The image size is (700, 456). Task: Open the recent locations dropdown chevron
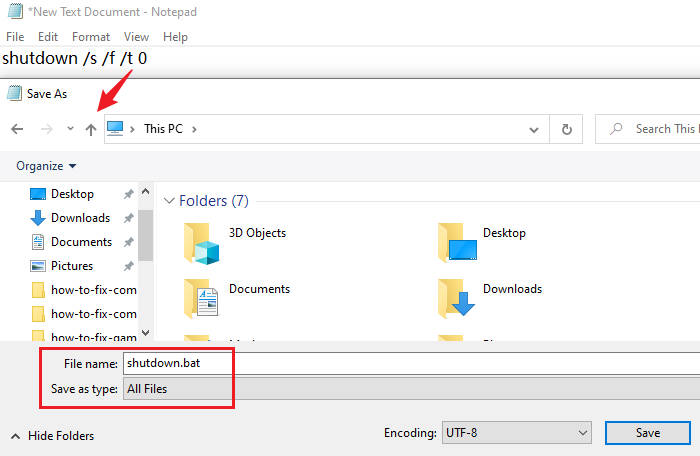(70, 129)
